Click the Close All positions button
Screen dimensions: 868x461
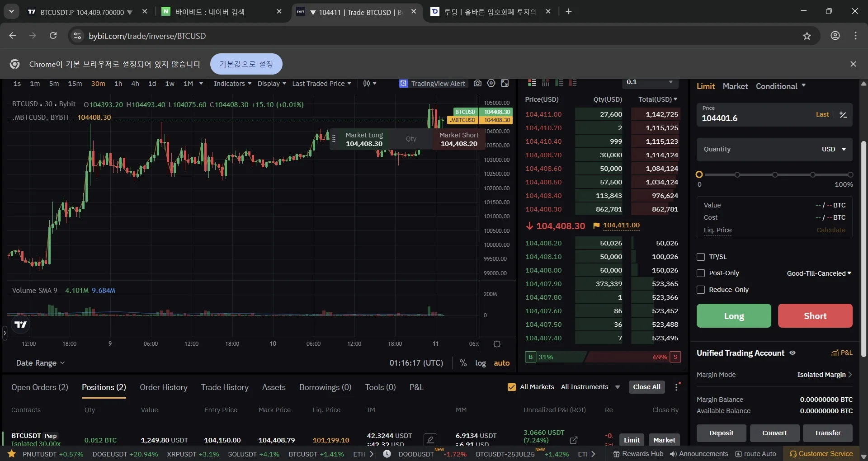point(646,387)
